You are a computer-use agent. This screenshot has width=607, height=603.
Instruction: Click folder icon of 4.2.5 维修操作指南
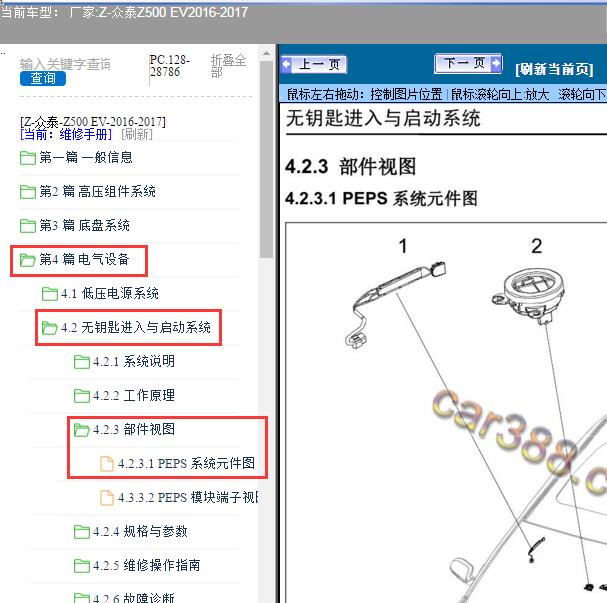(82, 566)
